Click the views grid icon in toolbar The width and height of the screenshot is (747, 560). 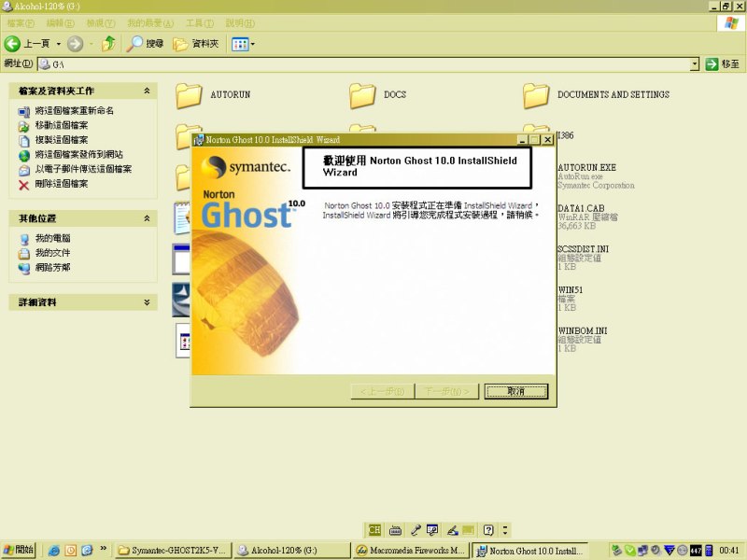[240, 44]
